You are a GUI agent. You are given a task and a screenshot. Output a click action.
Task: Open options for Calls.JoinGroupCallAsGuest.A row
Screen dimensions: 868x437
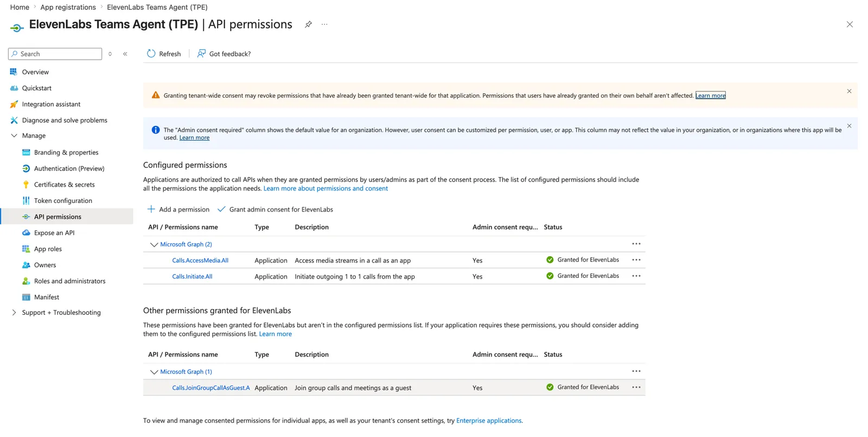click(636, 388)
